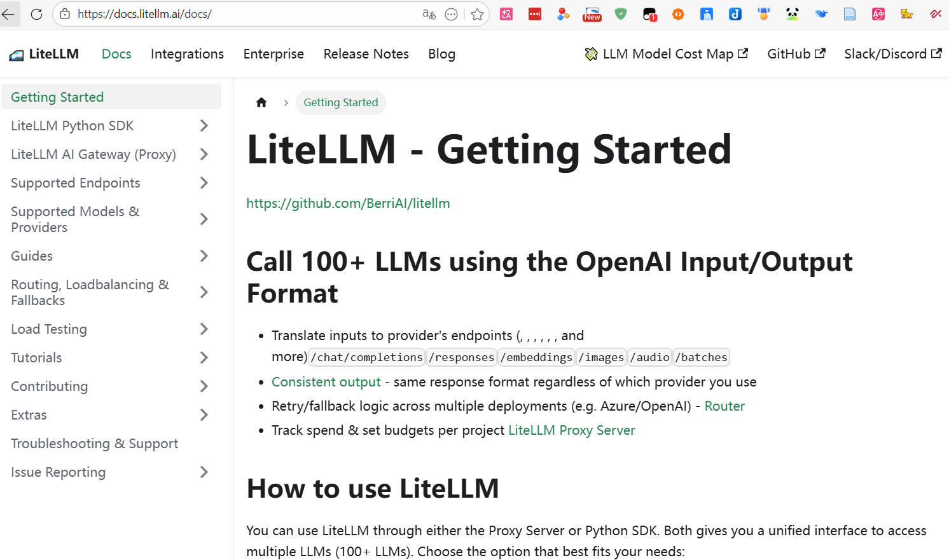Expand LiteLLM Python SDK section
949x560 pixels.
pos(204,126)
